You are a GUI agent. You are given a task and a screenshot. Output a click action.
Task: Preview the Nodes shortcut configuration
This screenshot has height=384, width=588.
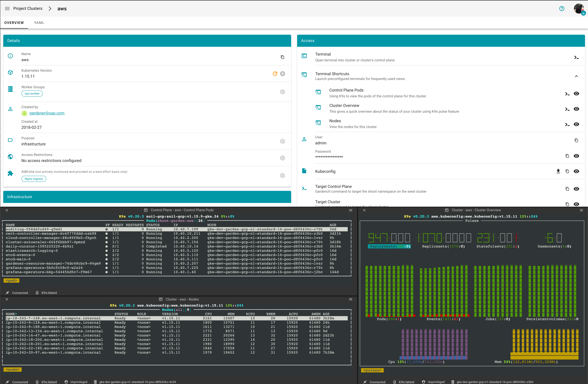[x=576, y=124]
